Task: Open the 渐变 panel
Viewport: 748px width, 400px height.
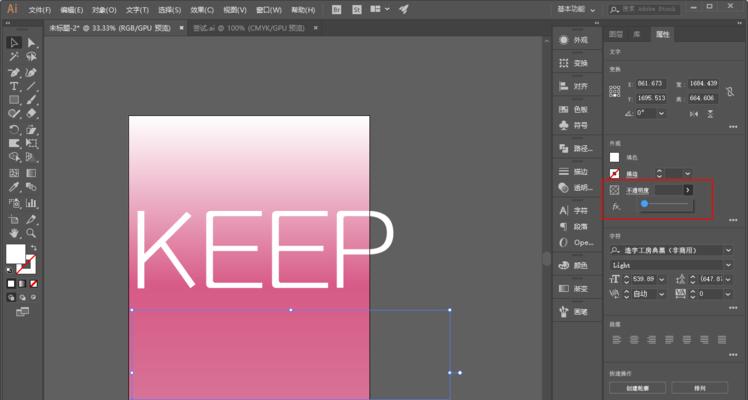Action: pyautogui.click(x=576, y=288)
